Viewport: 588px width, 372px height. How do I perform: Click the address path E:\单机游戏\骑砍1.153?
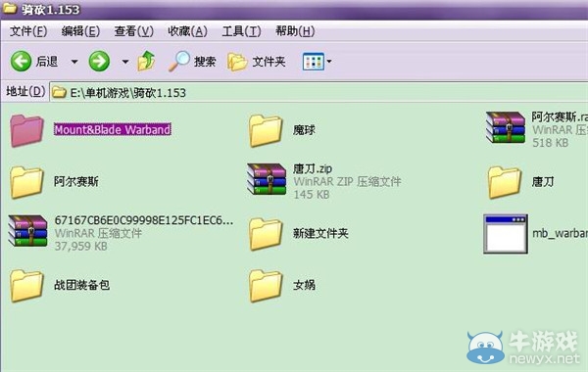coord(127,93)
